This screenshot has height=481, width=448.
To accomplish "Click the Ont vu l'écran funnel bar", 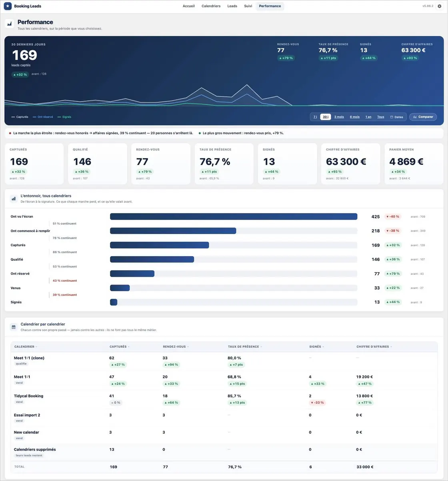I will tap(234, 216).
